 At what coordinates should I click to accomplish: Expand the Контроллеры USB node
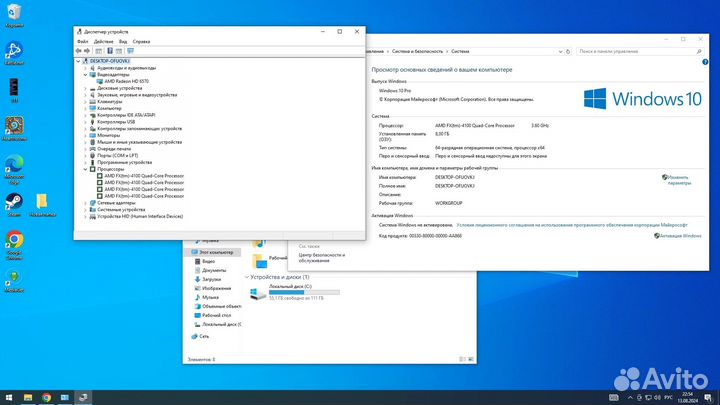coord(85,122)
